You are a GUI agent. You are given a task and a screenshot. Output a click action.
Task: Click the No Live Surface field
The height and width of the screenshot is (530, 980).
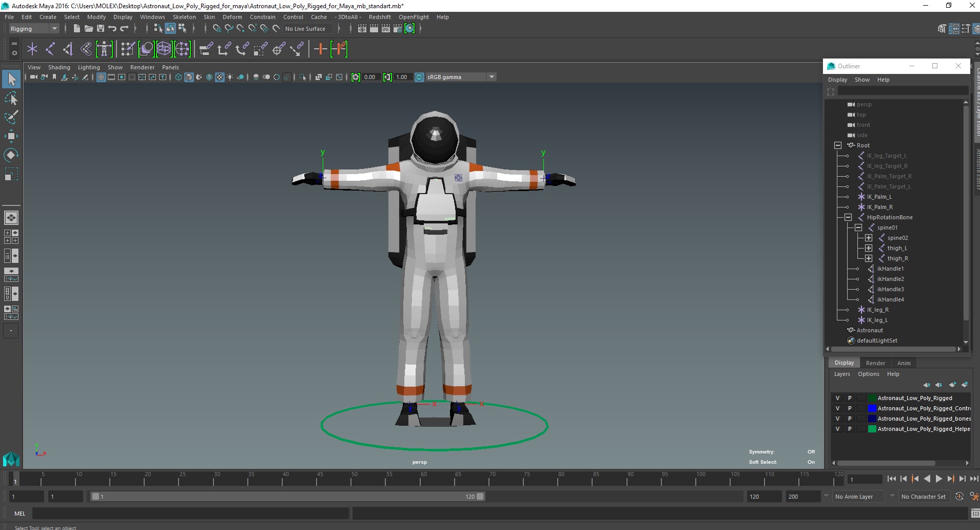(x=309, y=29)
